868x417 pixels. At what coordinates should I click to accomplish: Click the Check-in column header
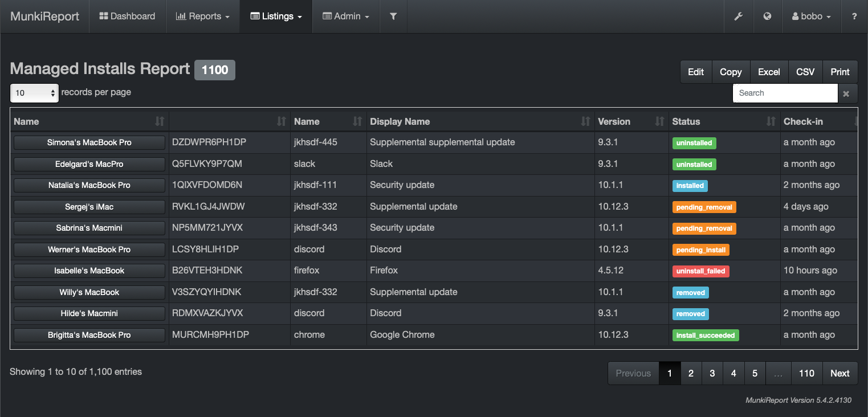(x=818, y=121)
